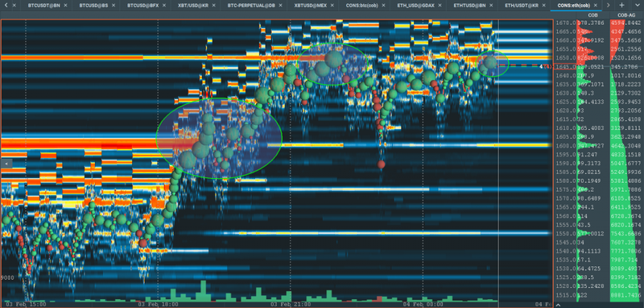
Task: Close the BTCUSD@BS tab
Action: coord(114,6)
